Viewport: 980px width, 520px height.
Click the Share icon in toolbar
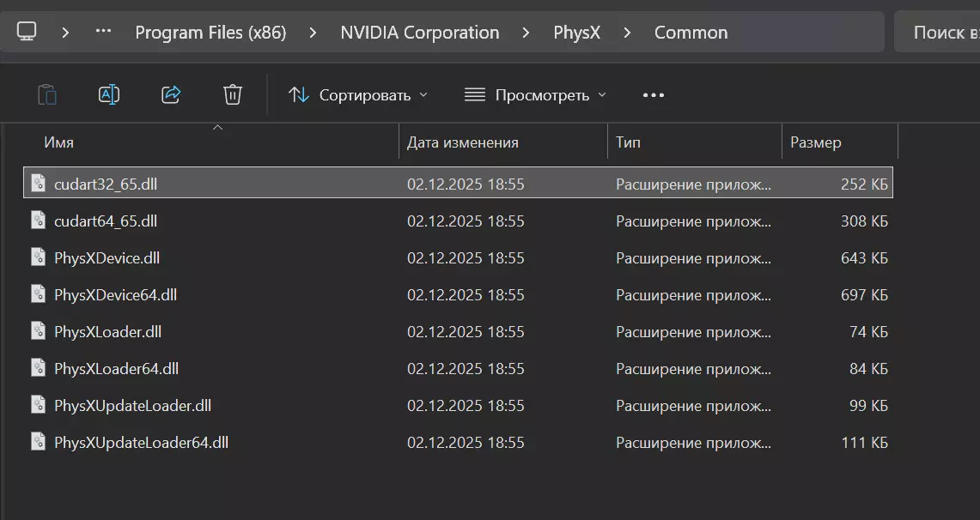(x=171, y=94)
